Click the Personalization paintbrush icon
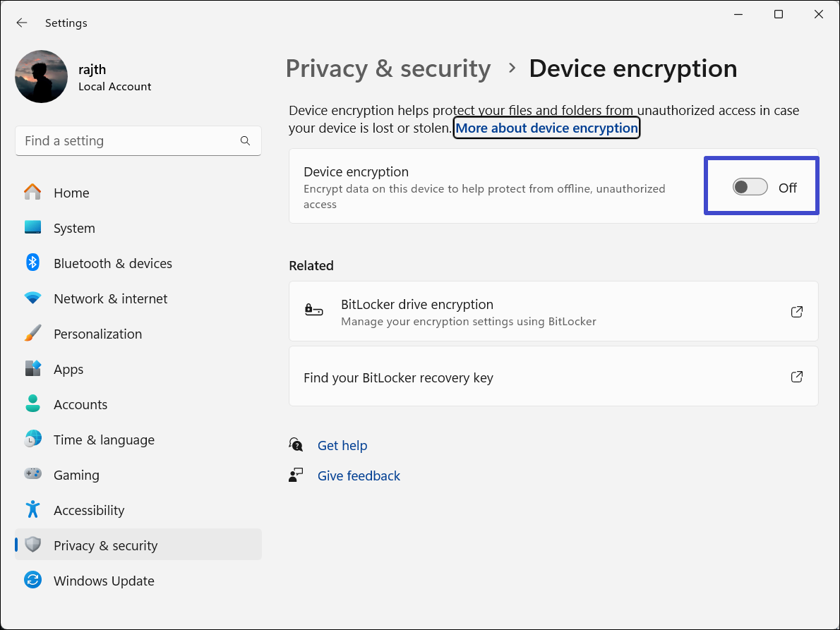840x630 pixels. pyautogui.click(x=32, y=334)
